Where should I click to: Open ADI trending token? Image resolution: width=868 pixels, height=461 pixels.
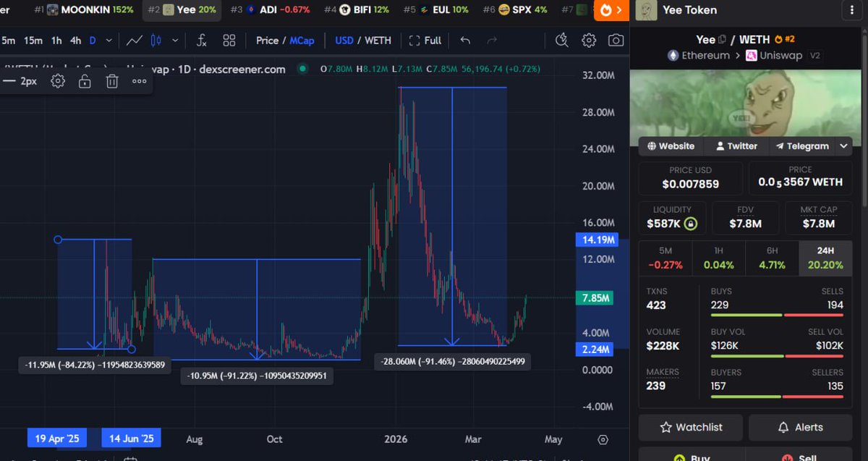tap(270, 10)
